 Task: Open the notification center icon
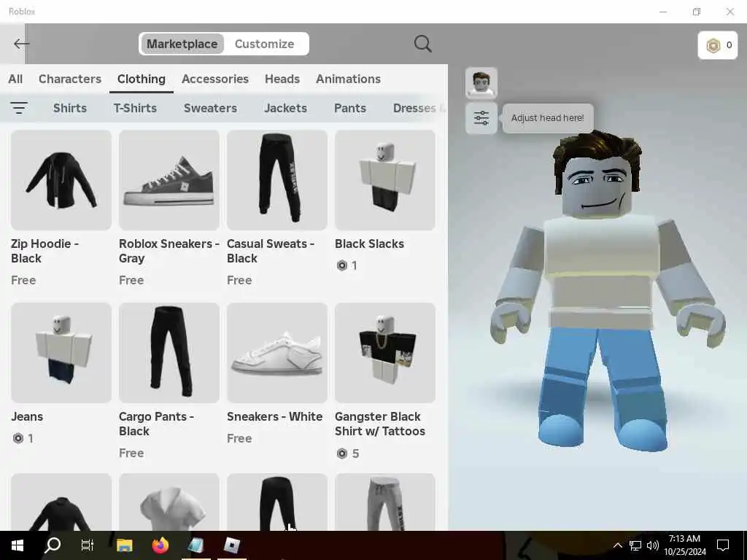point(723,545)
